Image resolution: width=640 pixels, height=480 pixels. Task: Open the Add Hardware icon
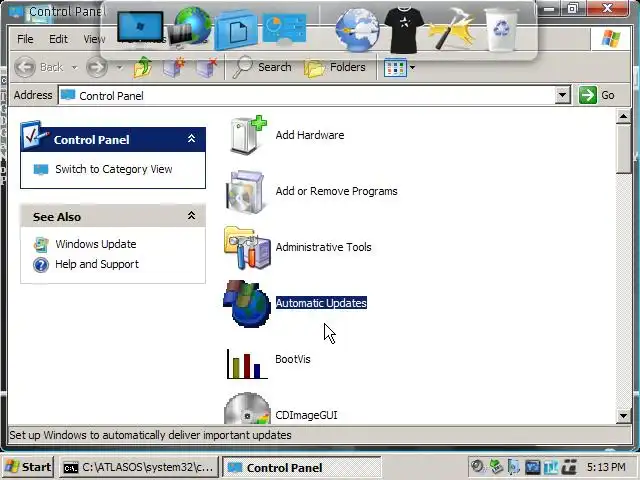tap(247, 135)
